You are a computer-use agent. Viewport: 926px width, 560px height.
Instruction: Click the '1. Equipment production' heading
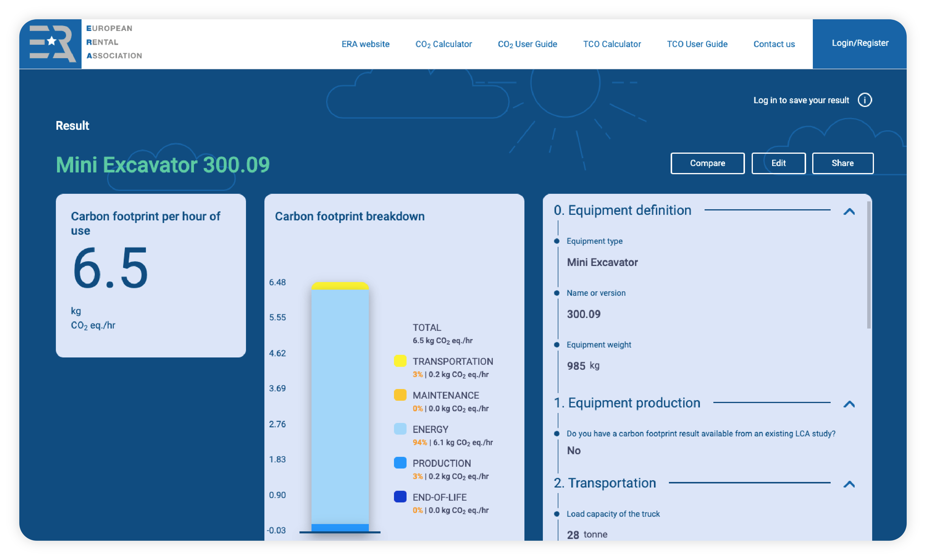click(x=627, y=403)
